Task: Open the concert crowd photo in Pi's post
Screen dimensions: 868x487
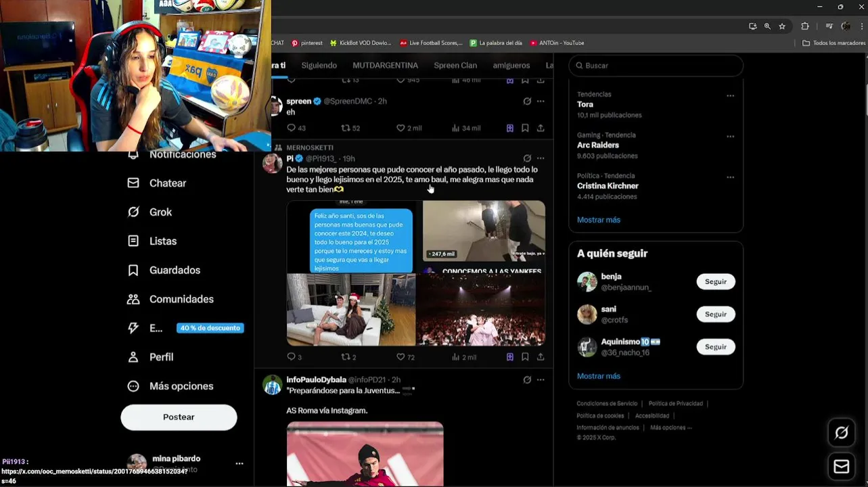Action: pyautogui.click(x=481, y=310)
